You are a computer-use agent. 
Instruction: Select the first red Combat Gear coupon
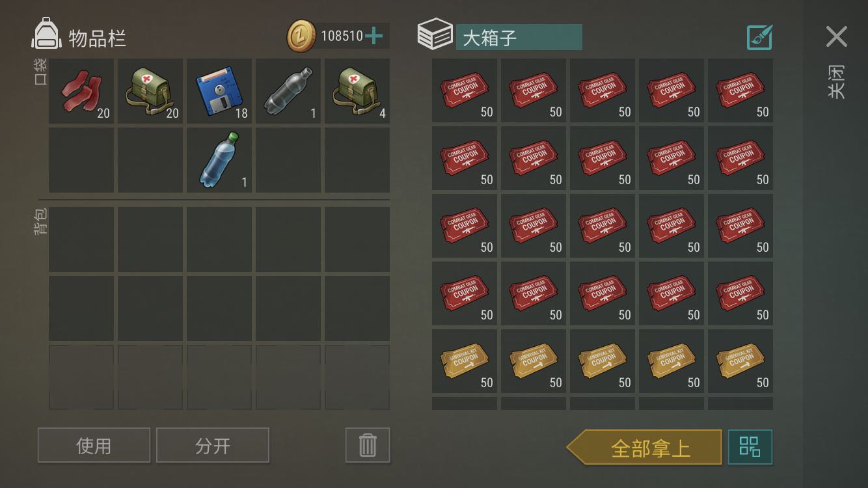tap(465, 90)
